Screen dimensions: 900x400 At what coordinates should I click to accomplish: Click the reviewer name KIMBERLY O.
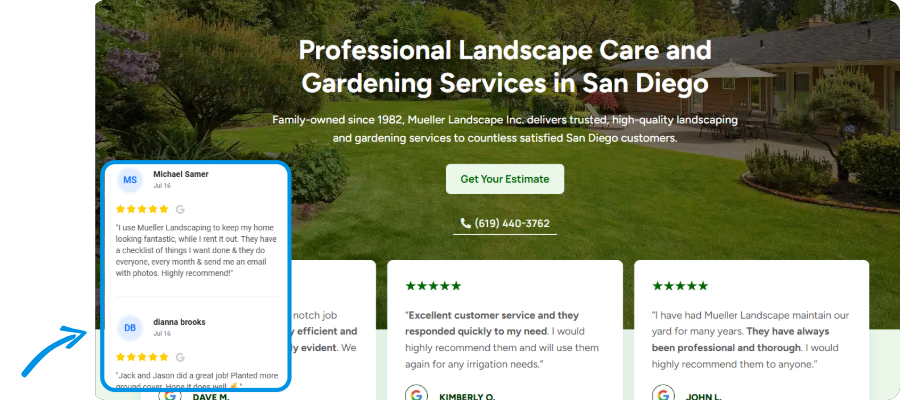point(467,397)
